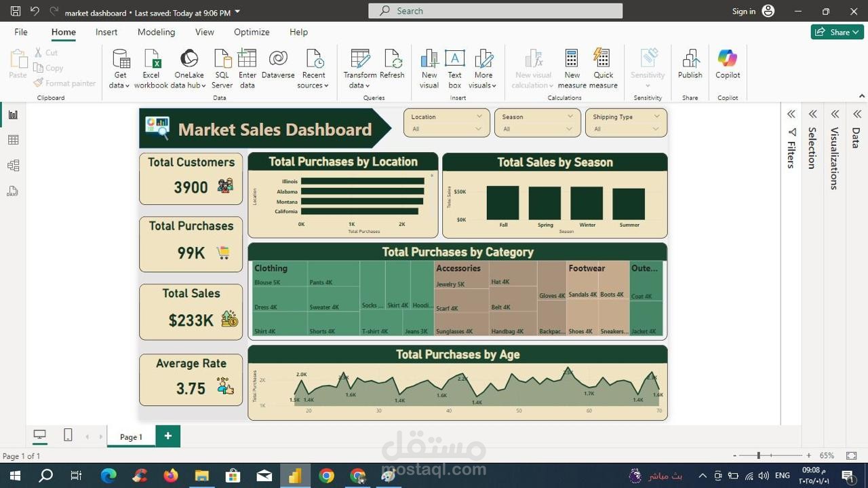Expand the collapsed Filters pane
Image resolution: width=868 pixels, height=488 pixels.
point(791,114)
